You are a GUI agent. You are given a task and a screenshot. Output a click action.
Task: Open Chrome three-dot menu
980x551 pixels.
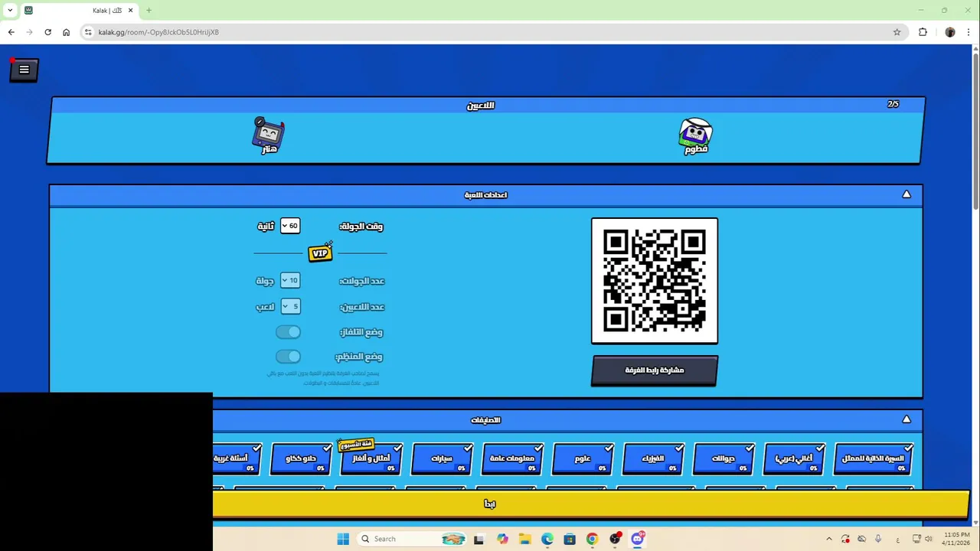point(969,32)
